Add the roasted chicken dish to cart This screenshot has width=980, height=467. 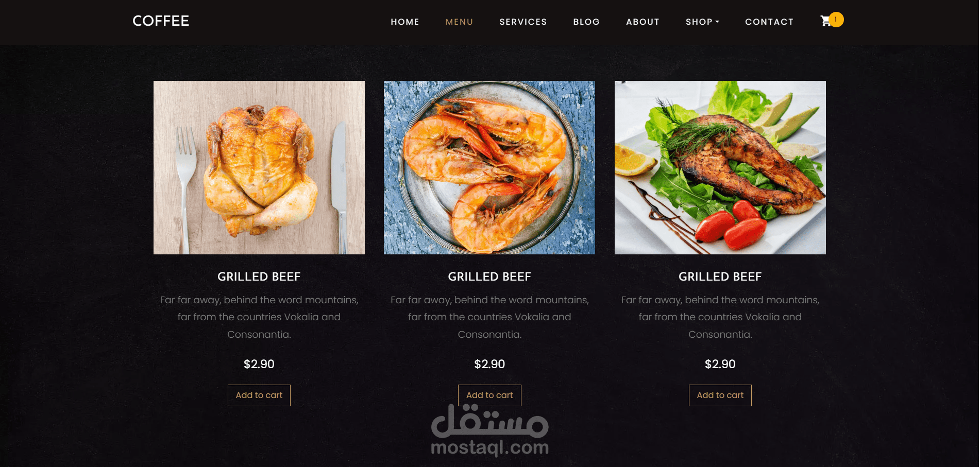tap(259, 395)
